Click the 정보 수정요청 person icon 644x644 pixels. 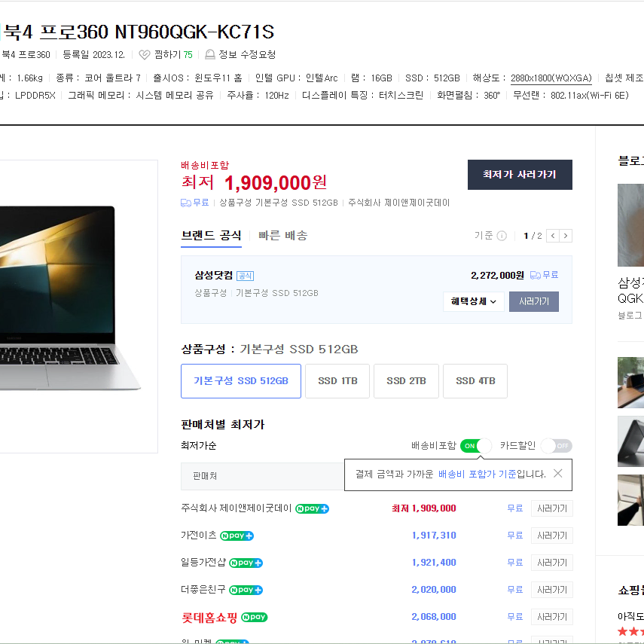pyautogui.click(x=210, y=55)
